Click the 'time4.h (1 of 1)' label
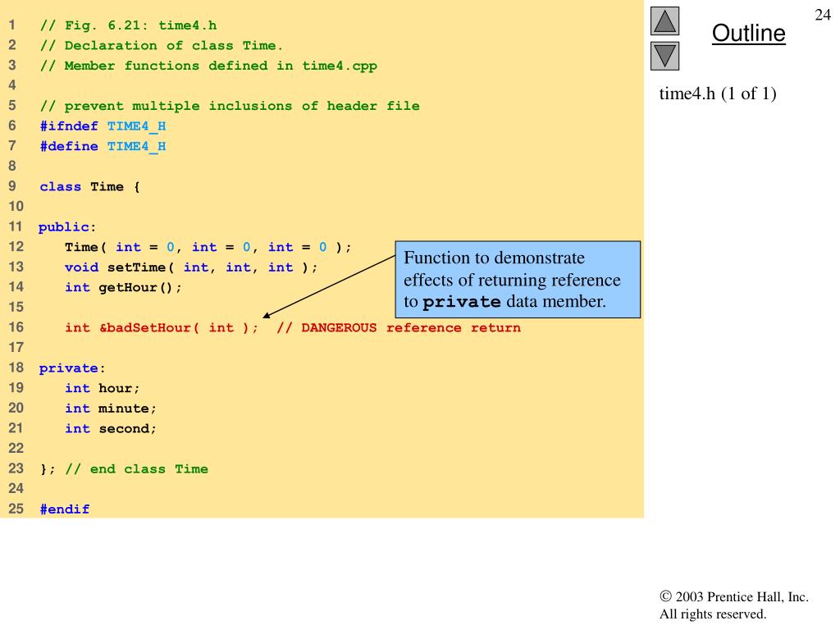 (717, 94)
